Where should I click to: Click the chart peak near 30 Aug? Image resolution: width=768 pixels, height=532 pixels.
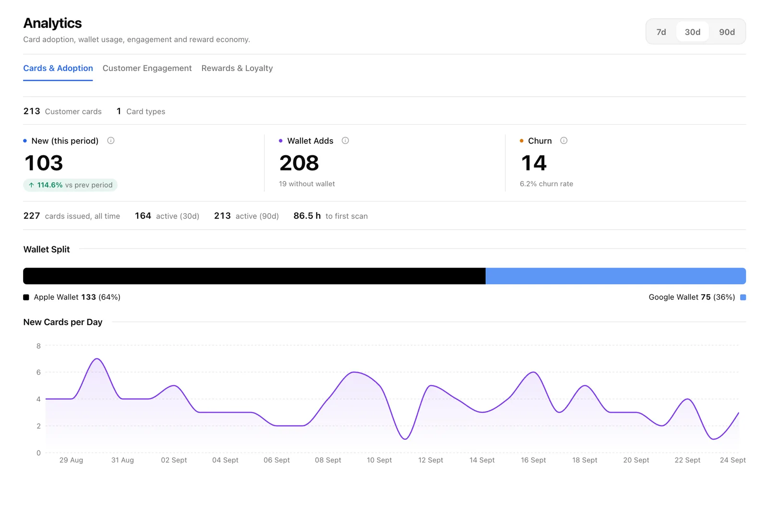tap(97, 359)
